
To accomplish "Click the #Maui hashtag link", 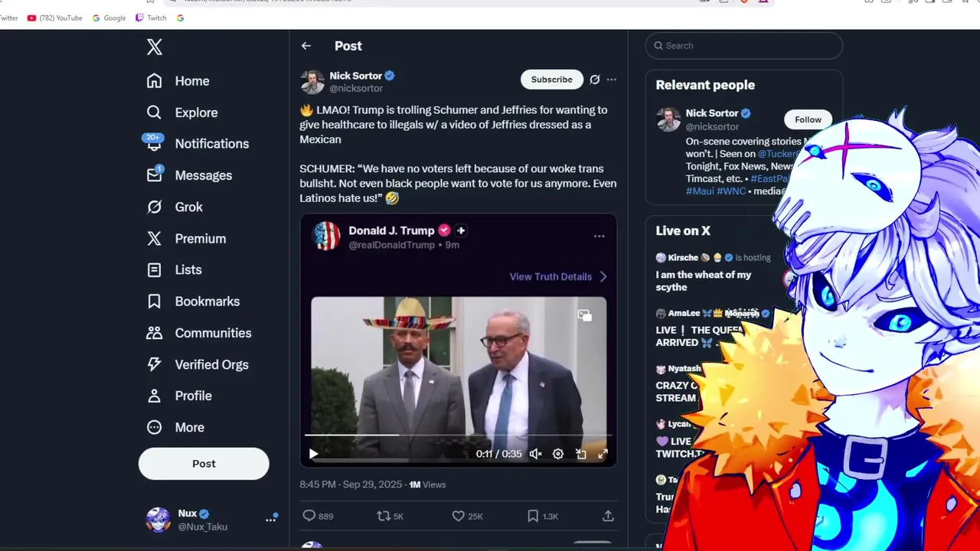I will click(x=700, y=191).
